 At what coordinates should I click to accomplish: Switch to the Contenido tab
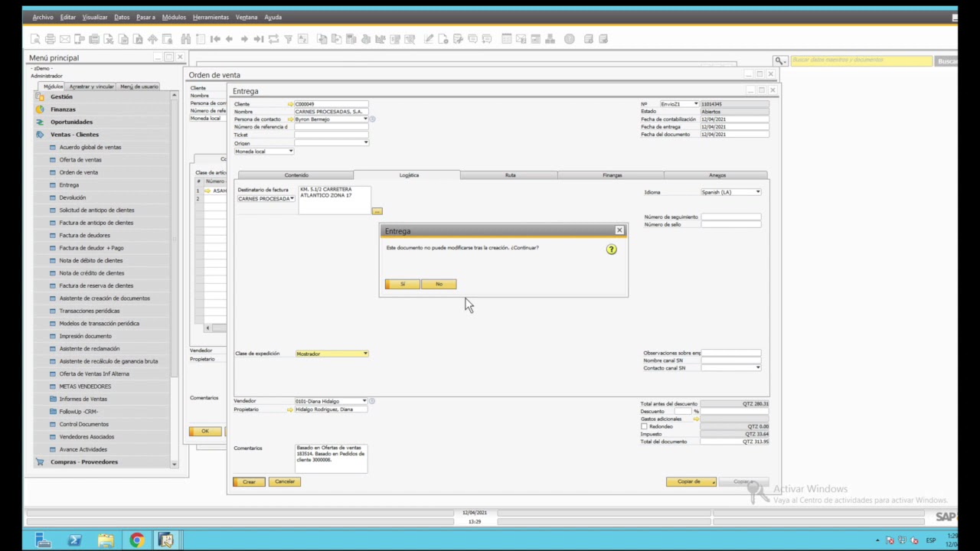296,175
